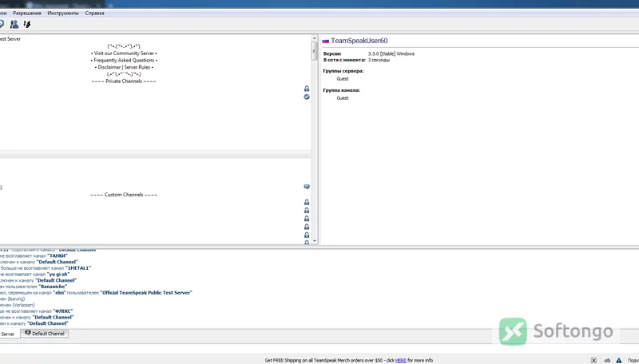Click the "ТАНКИ" channel name in chat log

(x=58, y=255)
